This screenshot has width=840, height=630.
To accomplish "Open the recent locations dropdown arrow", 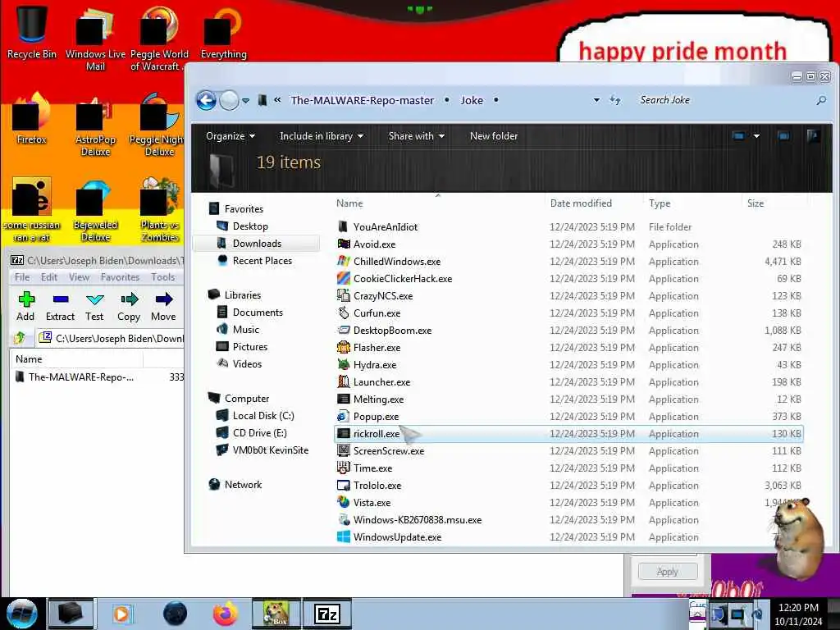I will pos(246,101).
